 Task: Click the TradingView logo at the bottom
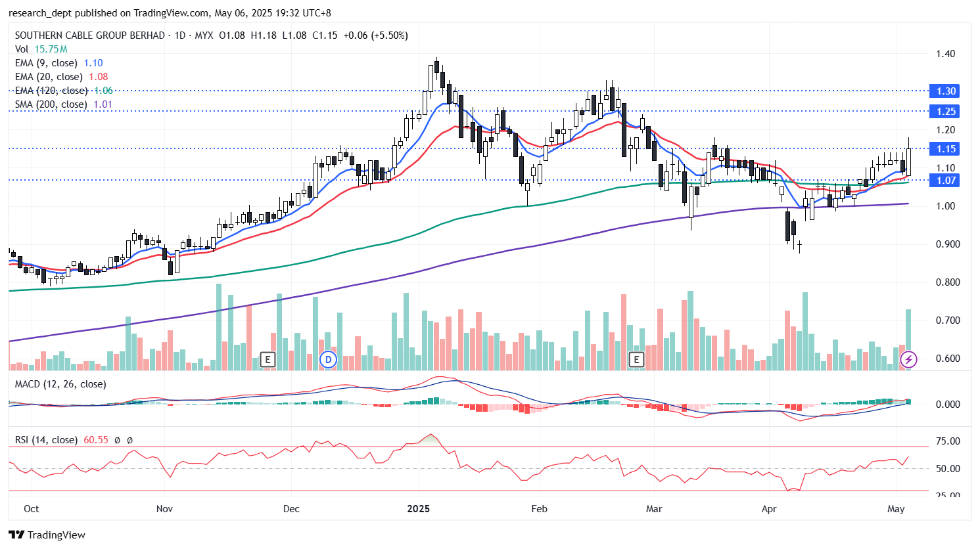coord(47,535)
